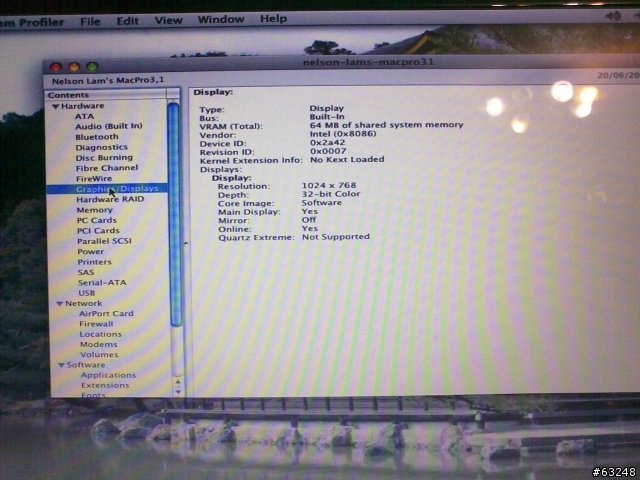Open the System Profiler application menu
The image size is (640, 480).
(x=32, y=22)
